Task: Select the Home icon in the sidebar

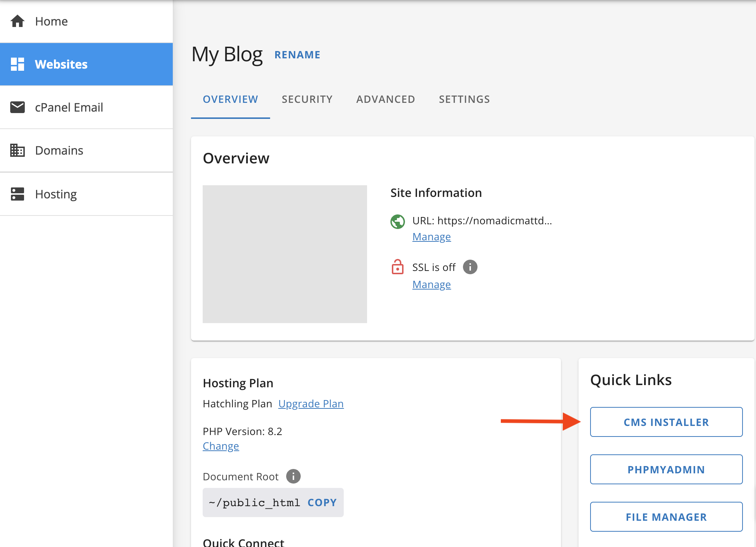Action: (17, 21)
